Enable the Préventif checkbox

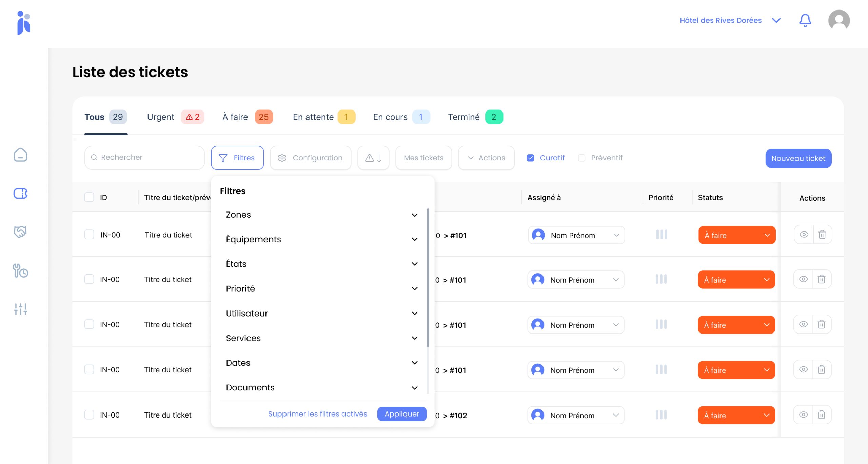coord(582,158)
